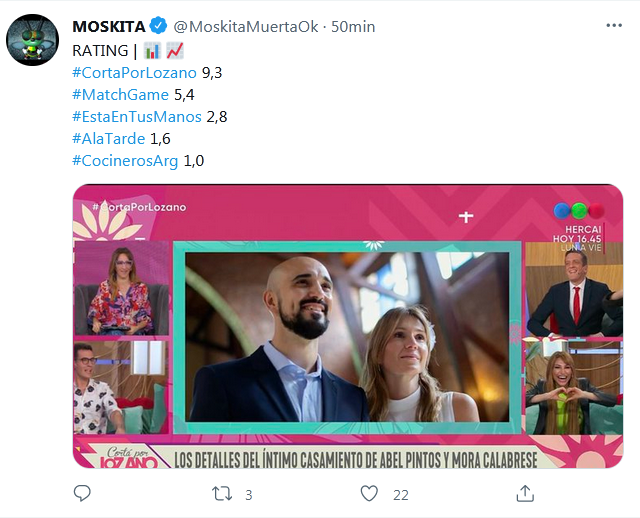The image size is (640, 518).
Task: Like the tweet with the heart icon
Action: 369,494
